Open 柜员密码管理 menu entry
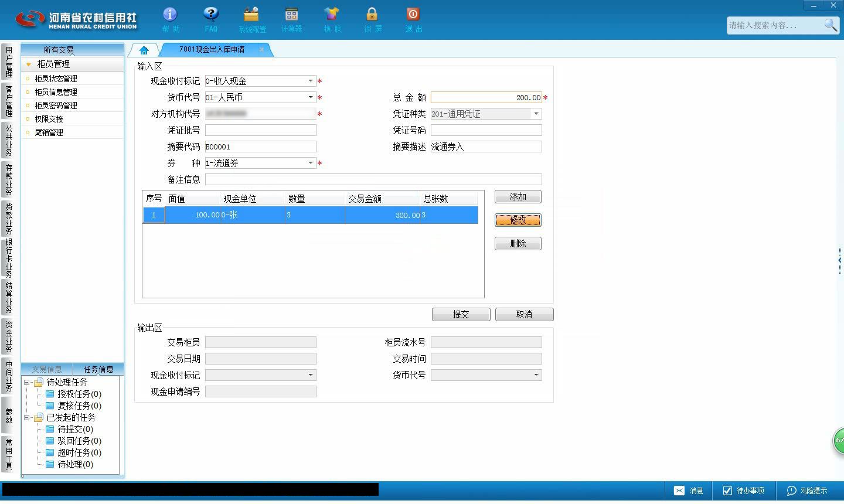This screenshot has height=504, width=844. pyautogui.click(x=56, y=105)
